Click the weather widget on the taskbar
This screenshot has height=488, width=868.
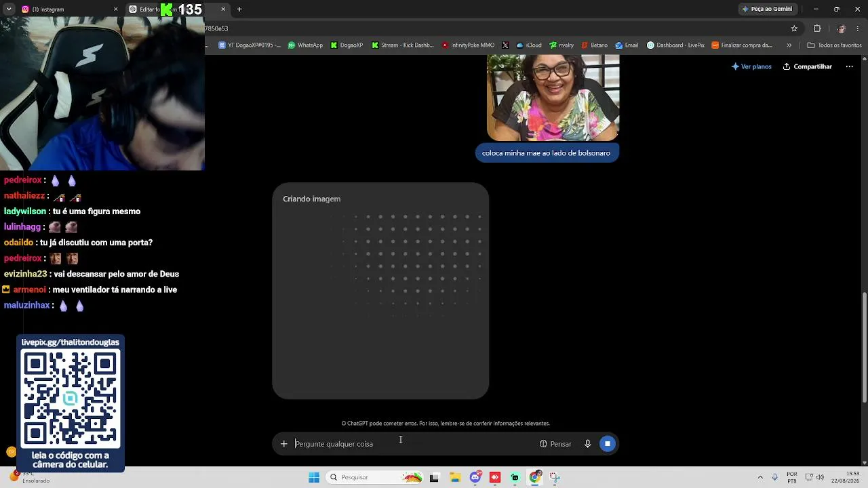pyautogui.click(x=31, y=477)
